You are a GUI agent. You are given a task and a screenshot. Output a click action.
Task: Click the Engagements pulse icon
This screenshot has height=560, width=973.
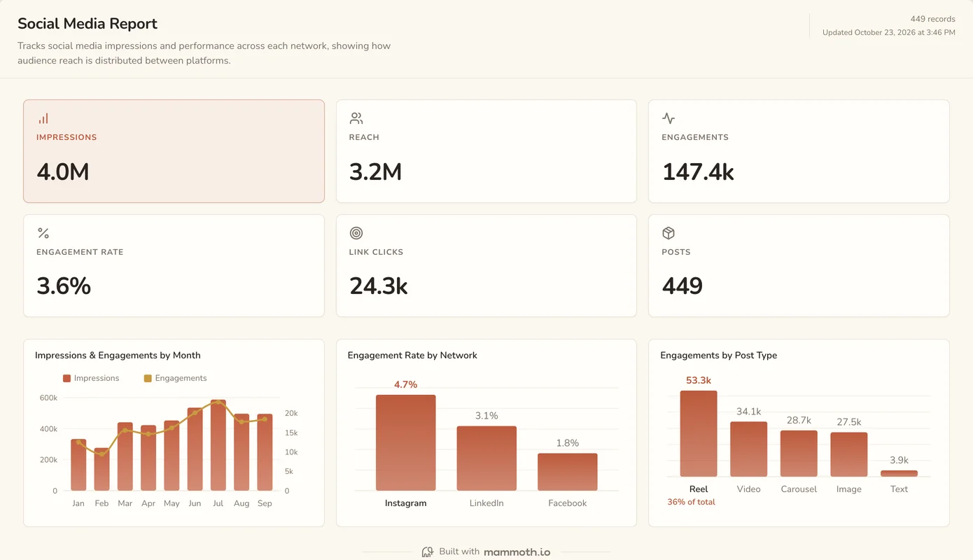(668, 118)
